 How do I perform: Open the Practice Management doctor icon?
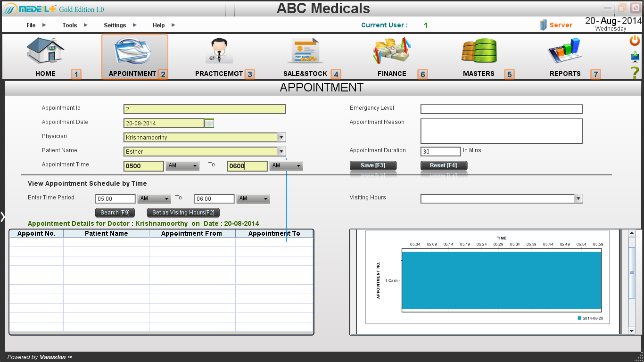(219, 51)
